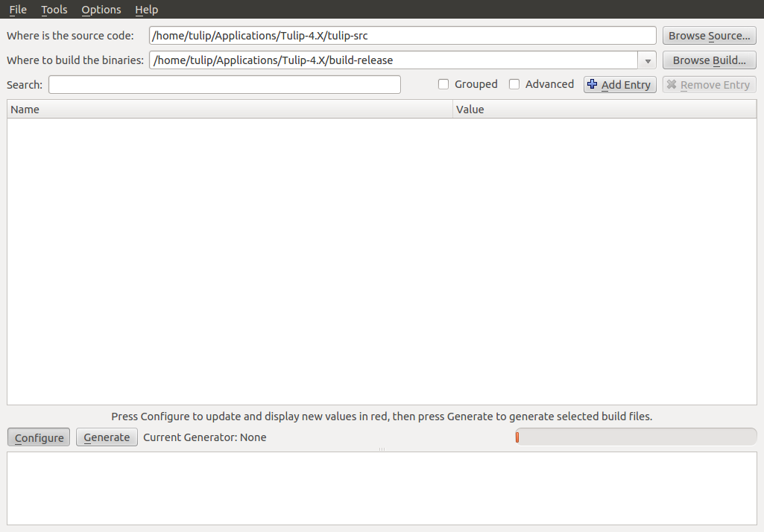Click inside the bottom output log pane

382,488
